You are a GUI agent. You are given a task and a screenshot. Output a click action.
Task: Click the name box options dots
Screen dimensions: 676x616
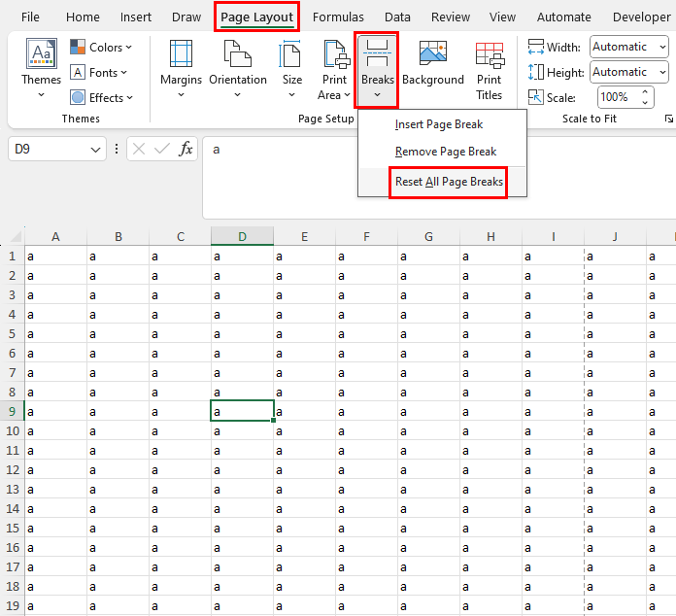tap(117, 149)
